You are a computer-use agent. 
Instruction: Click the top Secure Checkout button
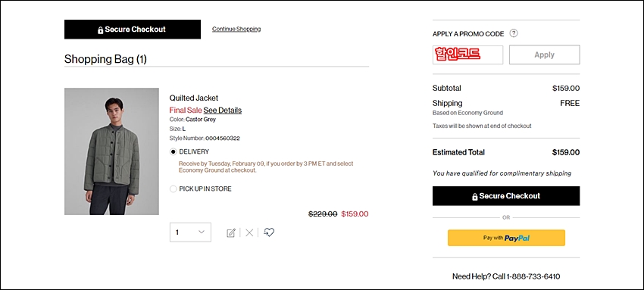pos(133,30)
